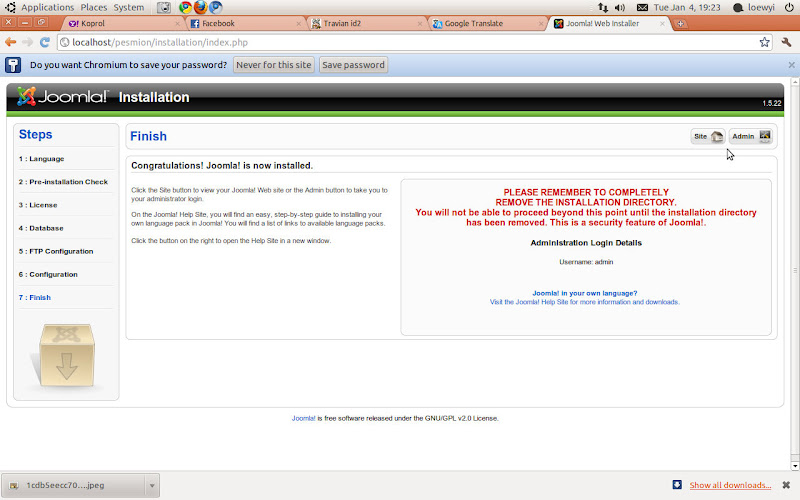Select step 2 : Pre-installation Check
The width and height of the screenshot is (800, 500).
(x=63, y=182)
